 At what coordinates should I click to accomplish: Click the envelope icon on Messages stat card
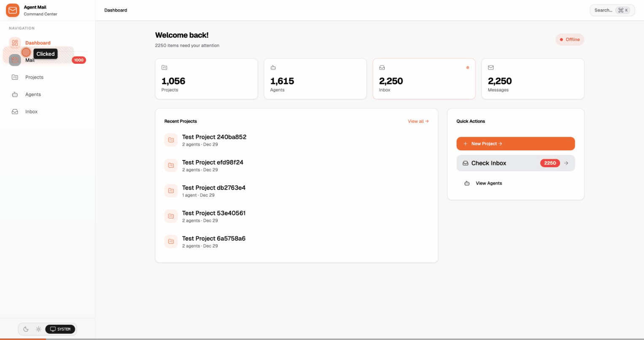[491, 68]
